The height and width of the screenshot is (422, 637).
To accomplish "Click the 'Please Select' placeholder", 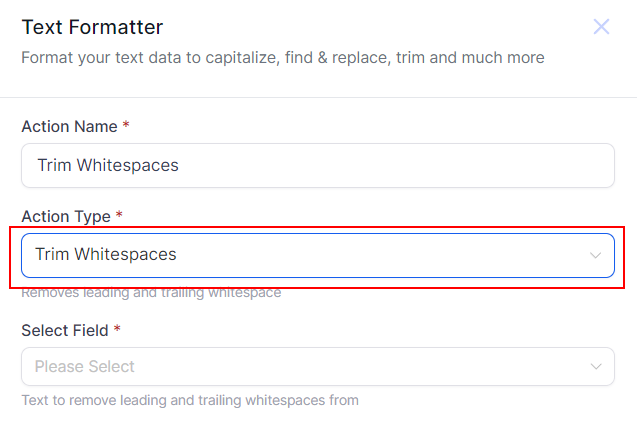I will [84, 367].
